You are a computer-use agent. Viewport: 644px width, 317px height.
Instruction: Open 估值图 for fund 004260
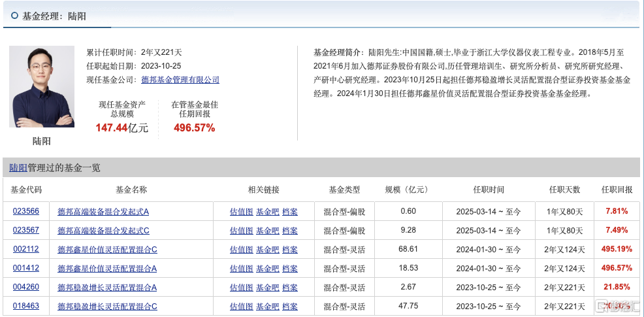(x=242, y=288)
